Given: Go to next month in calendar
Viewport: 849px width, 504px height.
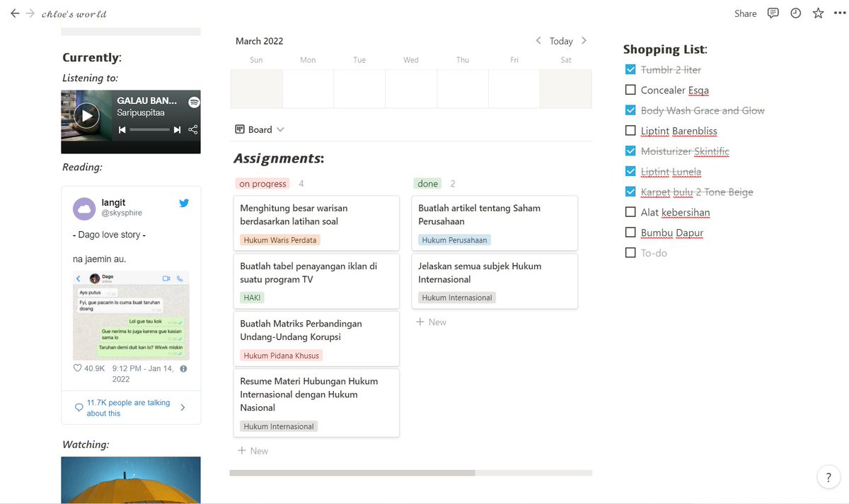Looking at the screenshot, I should tap(584, 41).
